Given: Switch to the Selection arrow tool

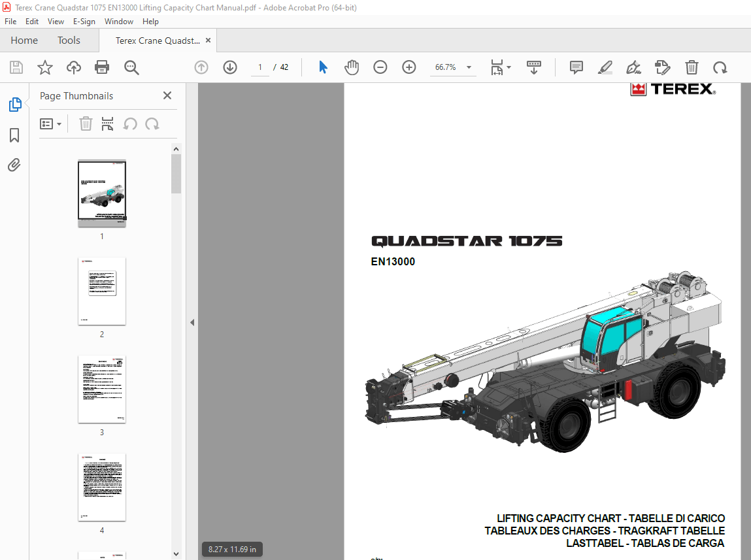Looking at the screenshot, I should click(322, 67).
